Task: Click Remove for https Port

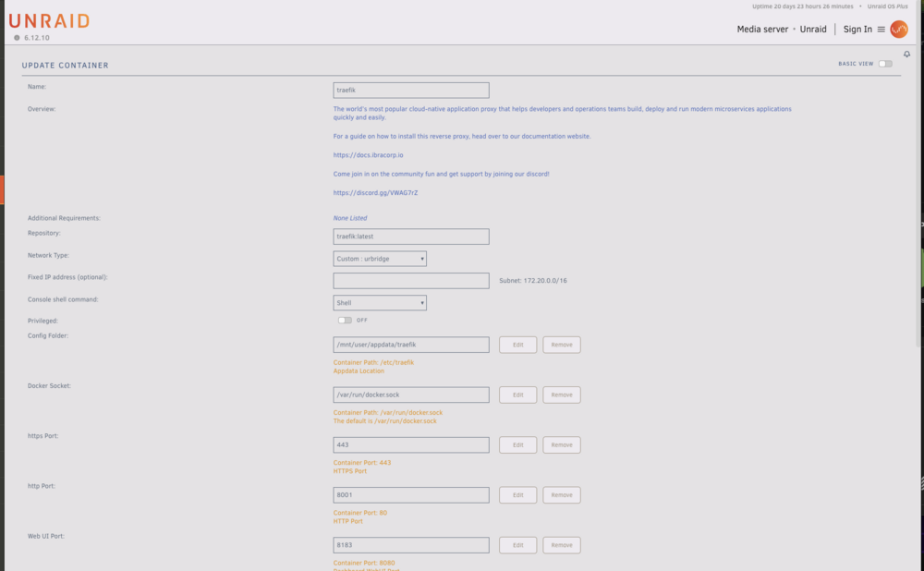Action: 562,445
